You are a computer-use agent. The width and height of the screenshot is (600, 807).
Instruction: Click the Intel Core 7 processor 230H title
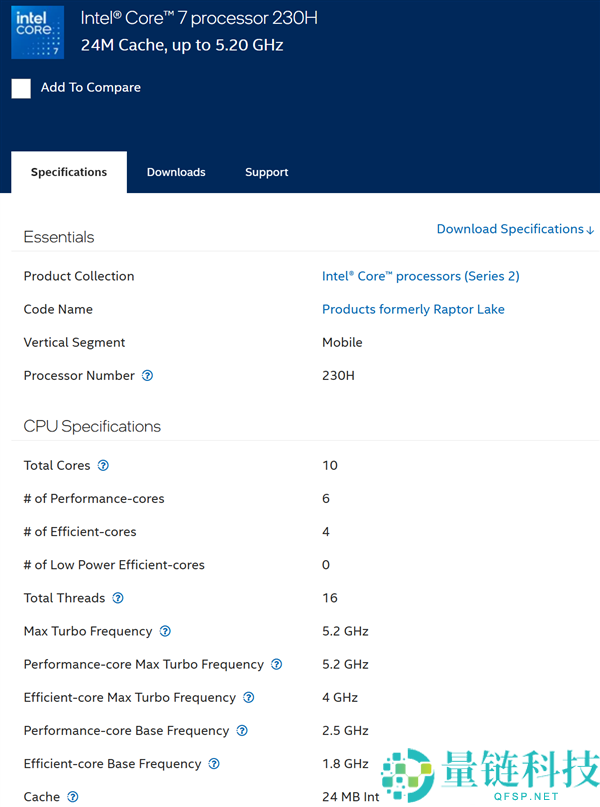pyautogui.click(x=199, y=18)
